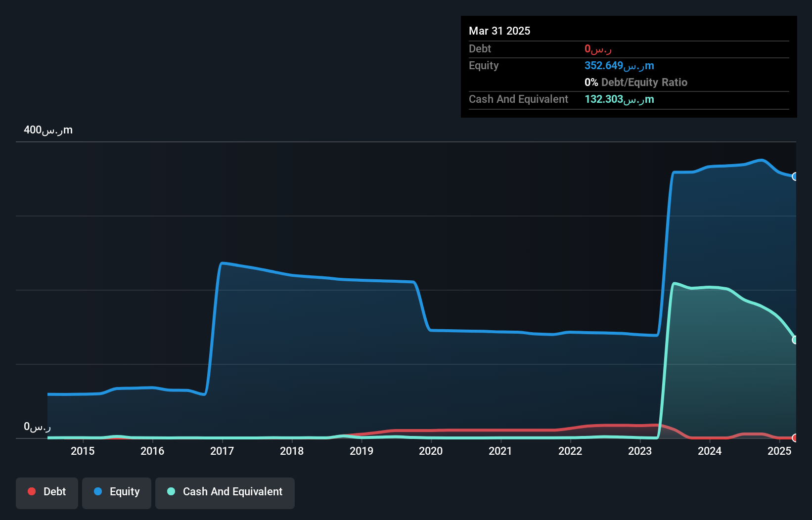Open the Debt row in the tooltip panel

480,49
